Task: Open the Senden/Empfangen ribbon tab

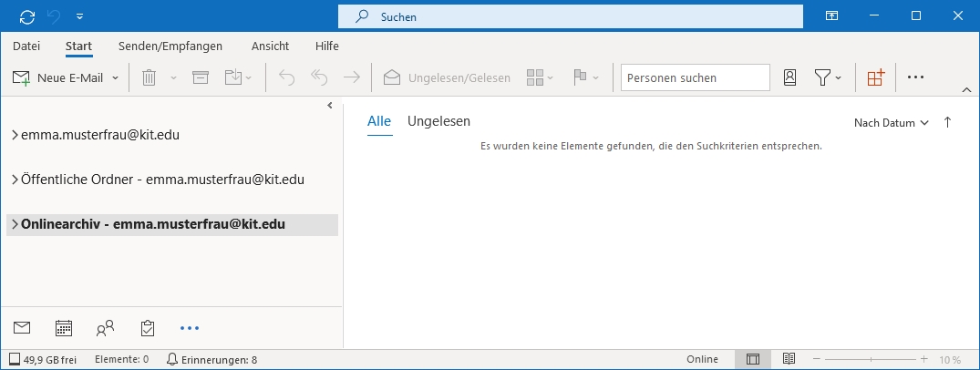Action: click(170, 46)
